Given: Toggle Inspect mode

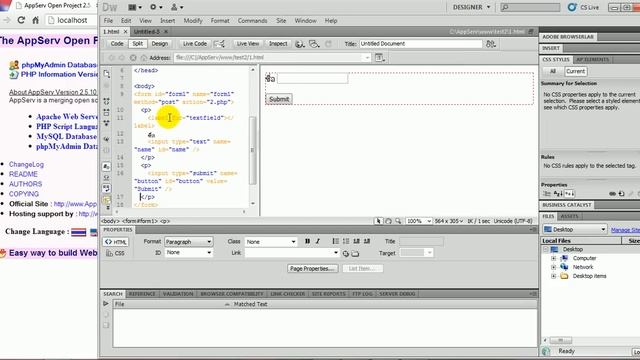Looking at the screenshot, I should [x=278, y=44].
